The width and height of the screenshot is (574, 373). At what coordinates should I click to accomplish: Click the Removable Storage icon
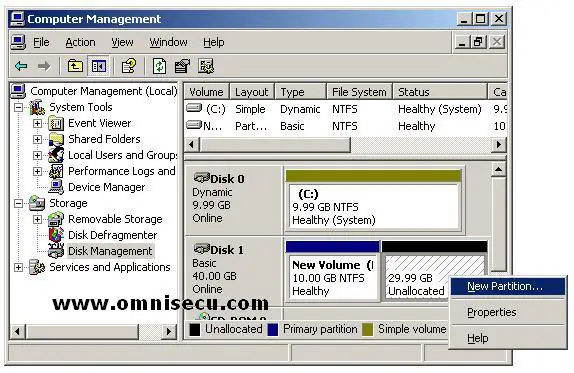click(x=56, y=219)
